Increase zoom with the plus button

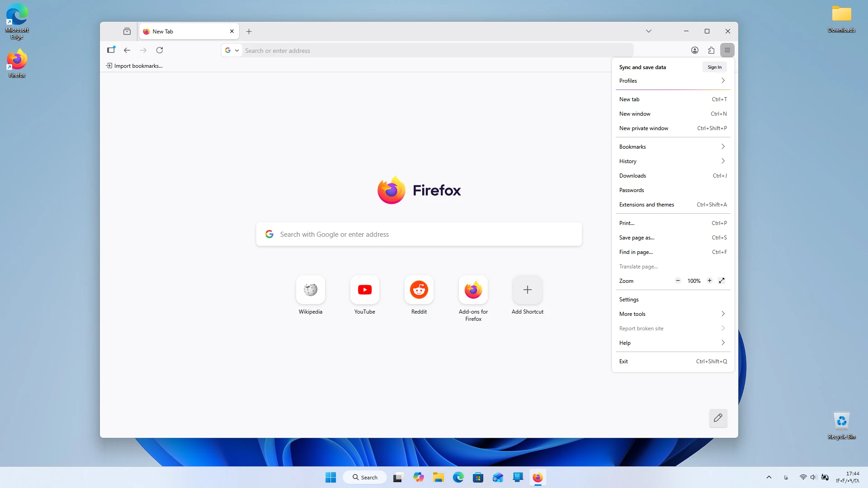(x=709, y=281)
